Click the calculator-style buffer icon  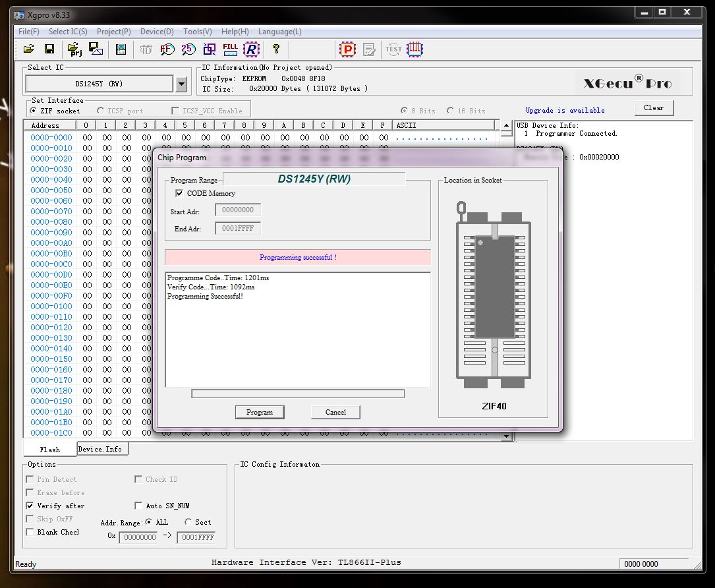pos(121,49)
